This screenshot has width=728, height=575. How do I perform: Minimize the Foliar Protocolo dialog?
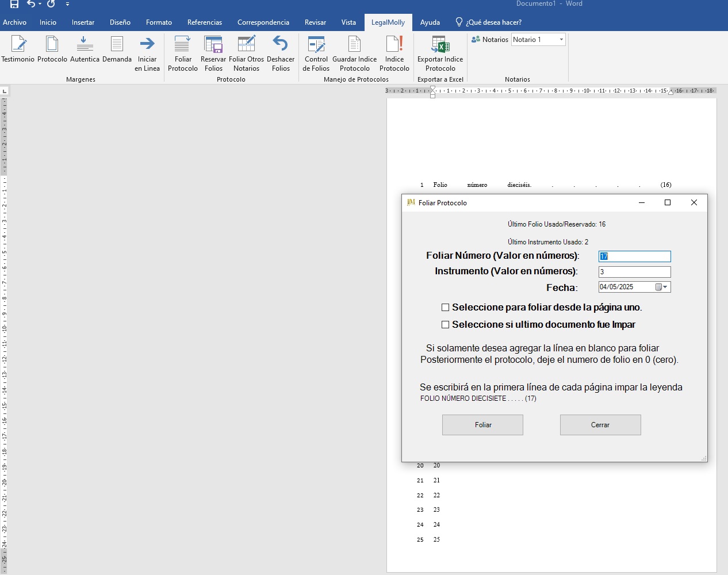pyautogui.click(x=642, y=202)
